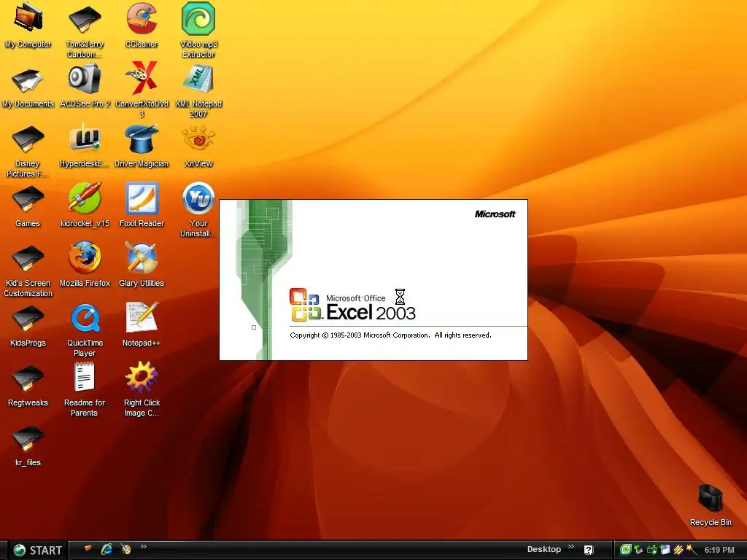
Task: Select the Your Uninstall... icon
Action: (x=198, y=209)
